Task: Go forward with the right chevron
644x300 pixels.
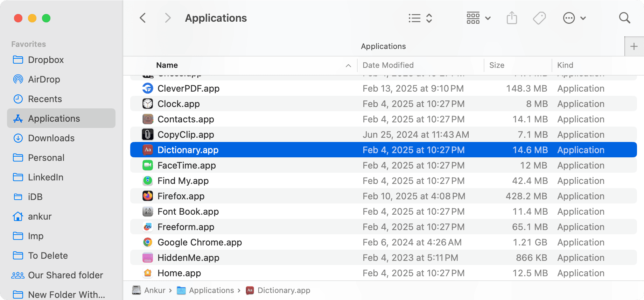Action: 168,18
